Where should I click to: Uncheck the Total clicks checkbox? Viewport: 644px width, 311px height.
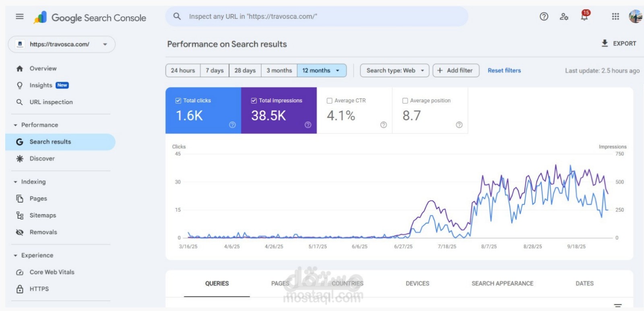(x=178, y=101)
